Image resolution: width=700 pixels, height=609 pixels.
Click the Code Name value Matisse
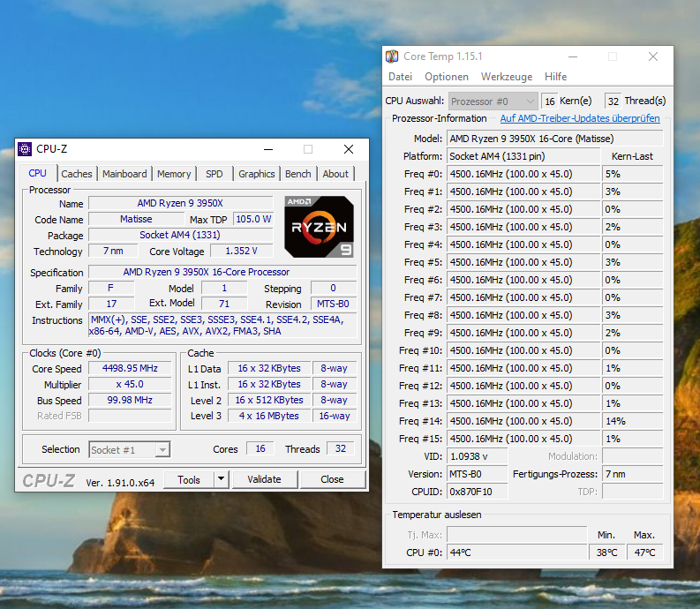pos(136,219)
